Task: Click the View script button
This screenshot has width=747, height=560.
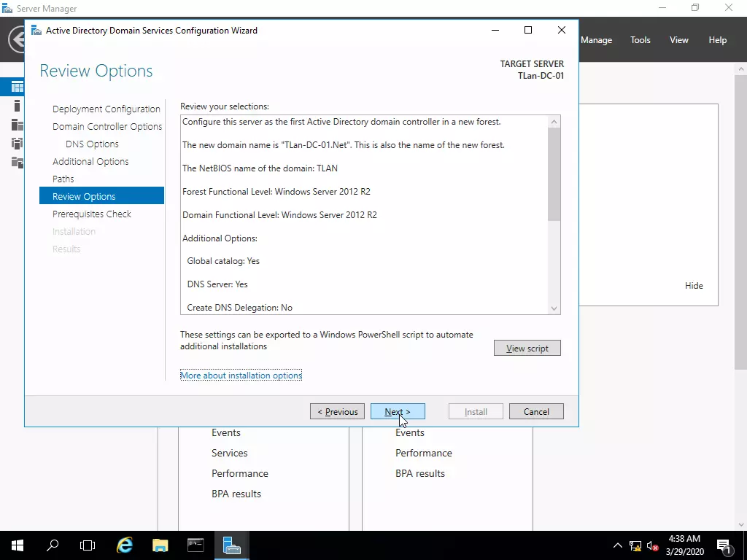Action: click(x=527, y=348)
